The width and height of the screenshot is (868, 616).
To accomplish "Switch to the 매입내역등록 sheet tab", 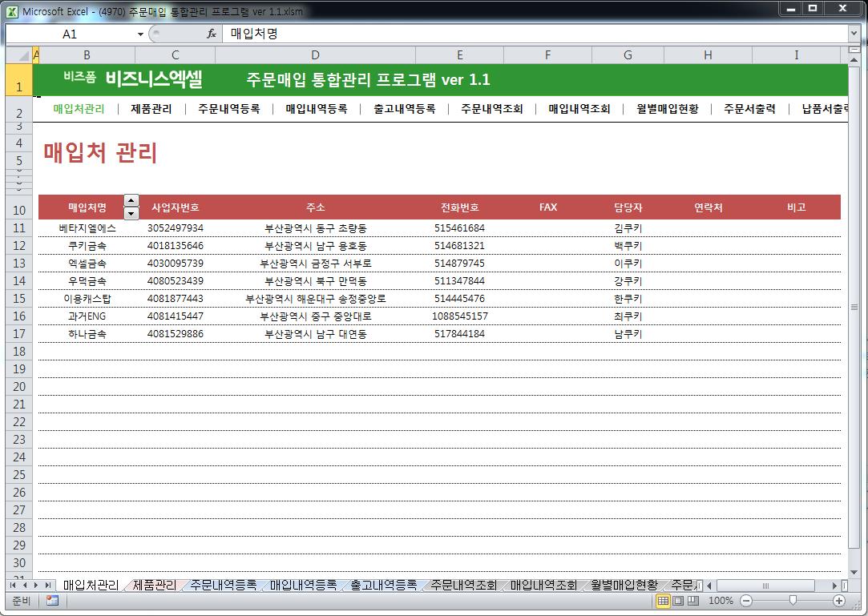I will pyautogui.click(x=303, y=585).
